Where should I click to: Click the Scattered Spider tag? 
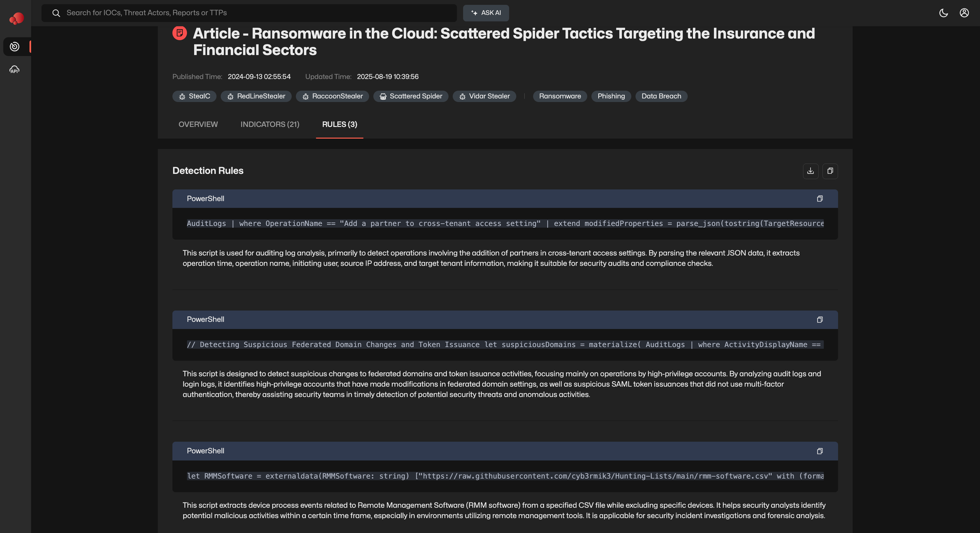click(x=411, y=96)
